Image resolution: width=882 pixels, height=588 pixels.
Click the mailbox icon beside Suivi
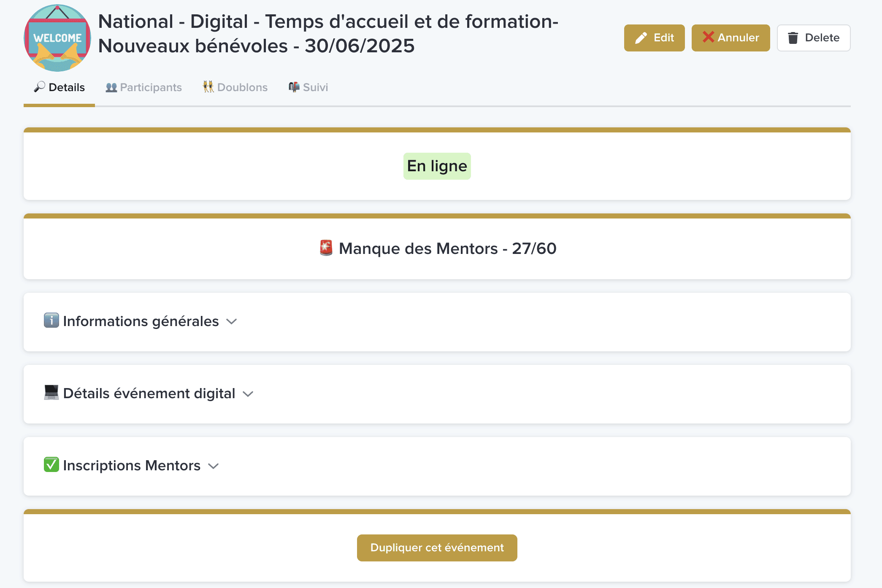pos(294,87)
